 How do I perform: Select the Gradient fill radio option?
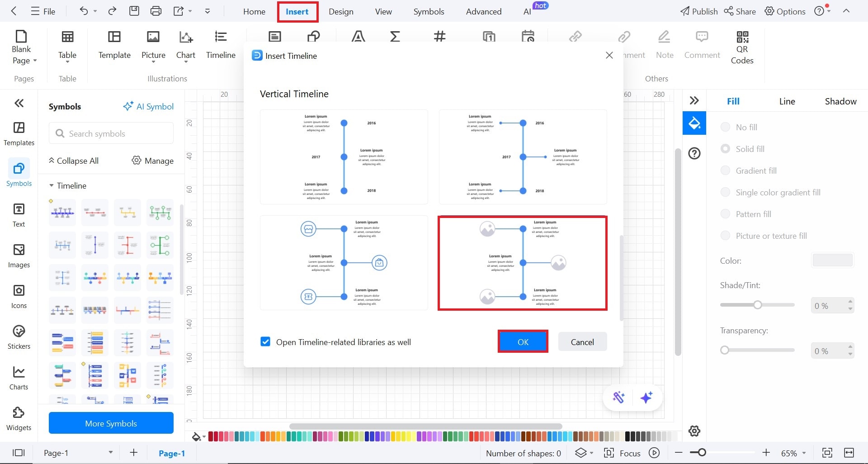(725, 170)
